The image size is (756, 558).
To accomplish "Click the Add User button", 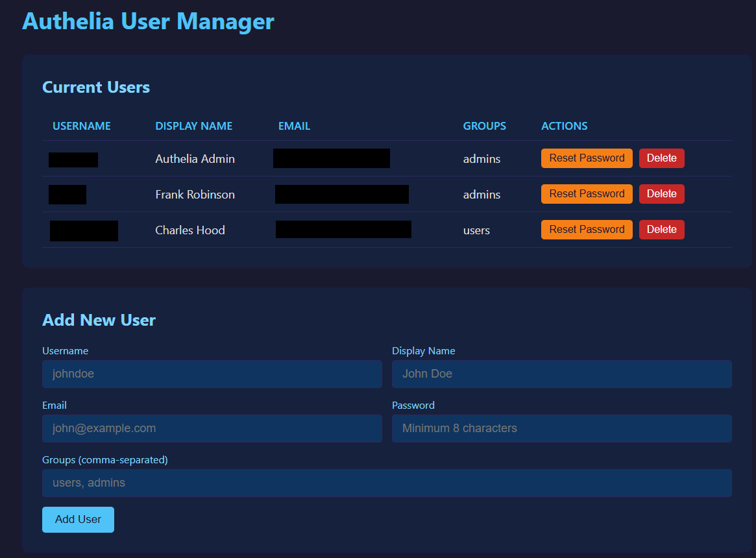I will (78, 519).
